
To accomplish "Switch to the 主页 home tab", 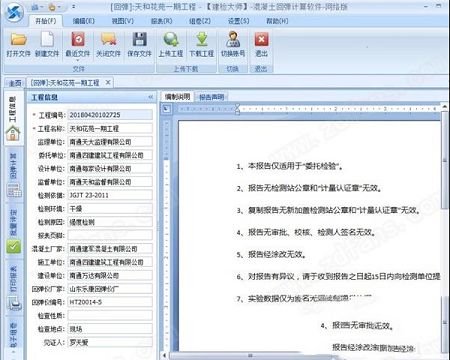I will click(x=14, y=83).
